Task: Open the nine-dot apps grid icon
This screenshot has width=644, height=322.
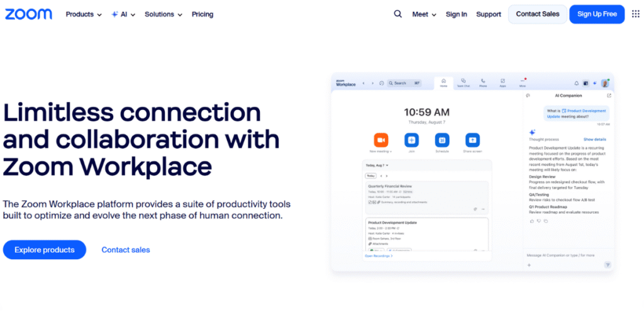Action: pyautogui.click(x=635, y=14)
